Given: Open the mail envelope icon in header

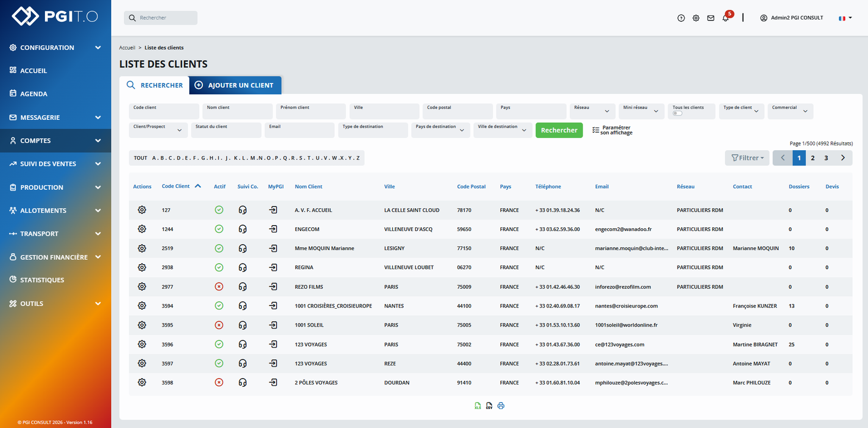Looking at the screenshot, I should [x=711, y=18].
